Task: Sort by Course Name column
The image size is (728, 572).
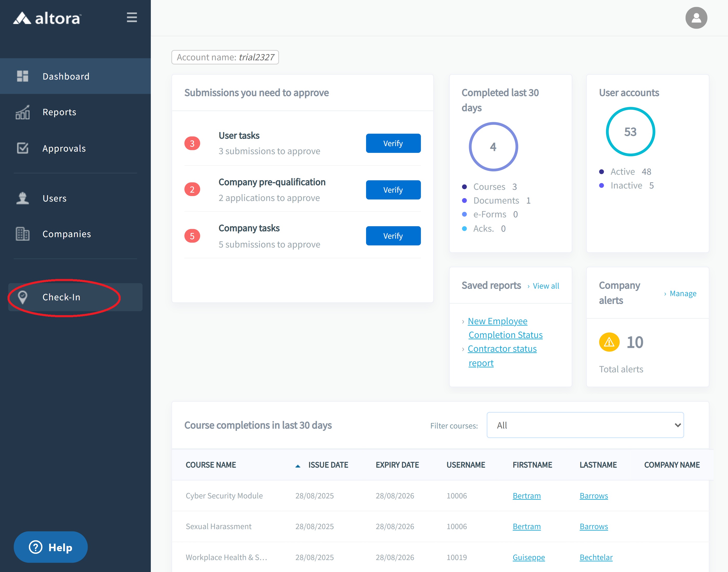Action: [x=211, y=465]
